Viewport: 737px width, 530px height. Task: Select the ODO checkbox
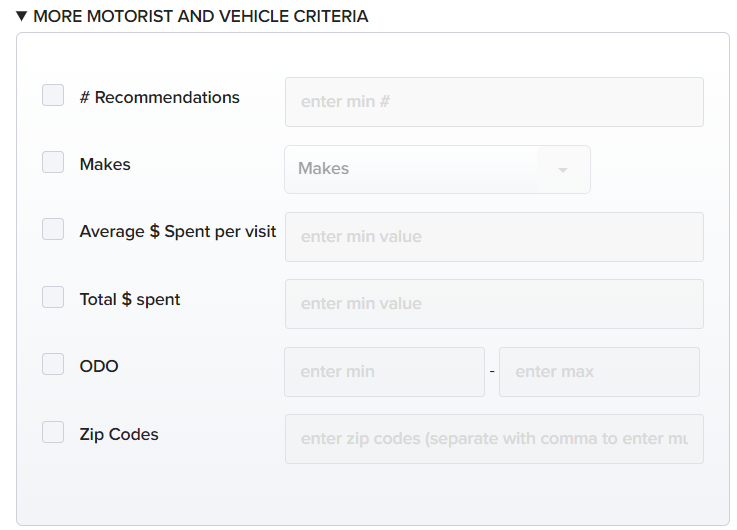(x=53, y=364)
